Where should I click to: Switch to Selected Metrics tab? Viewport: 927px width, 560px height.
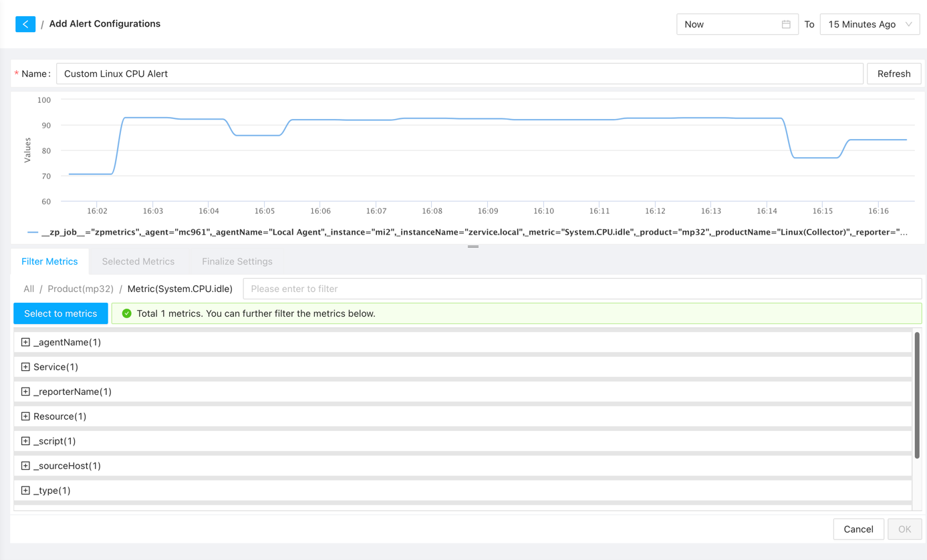pyautogui.click(x=138, y=261)
